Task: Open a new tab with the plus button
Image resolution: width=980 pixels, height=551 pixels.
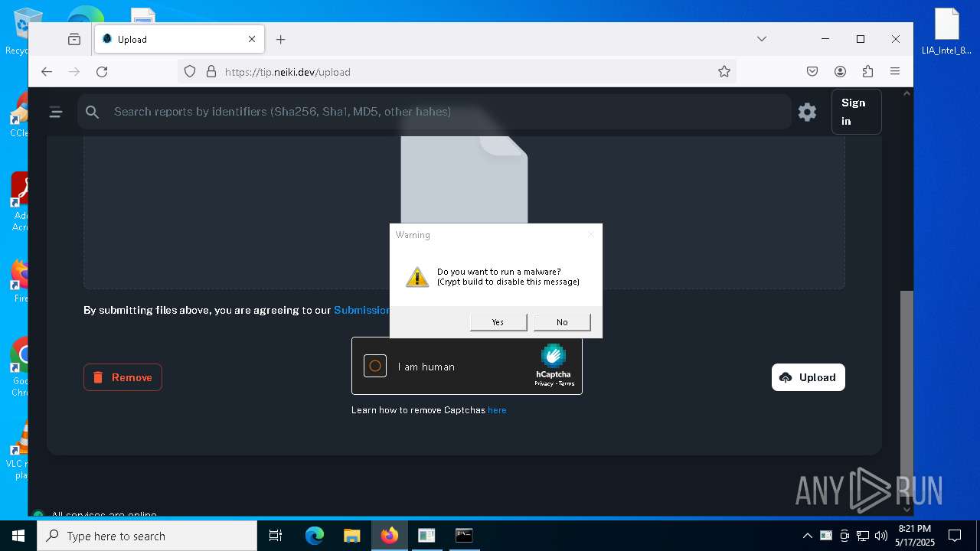Action: tap(281, 39)
